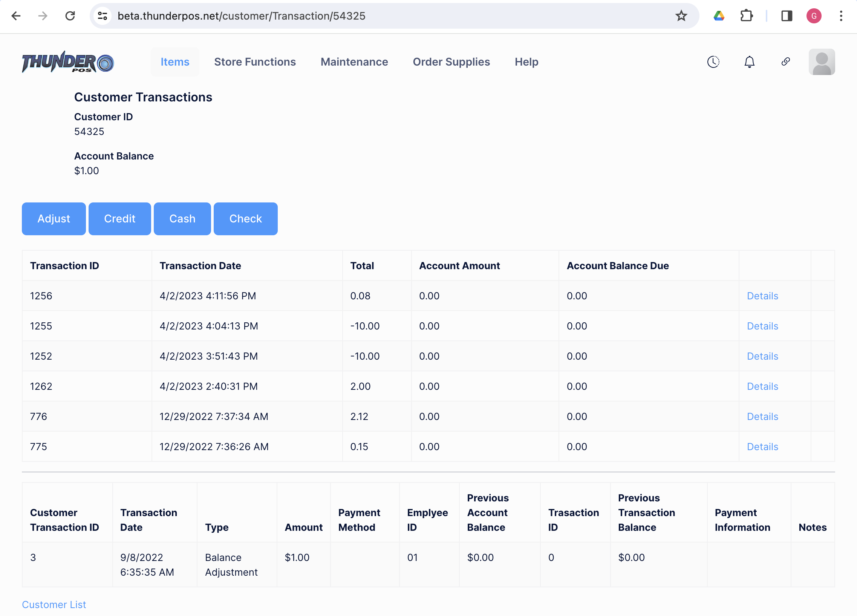
Task: Click the Credit button
Action: [x=119, y=218]
